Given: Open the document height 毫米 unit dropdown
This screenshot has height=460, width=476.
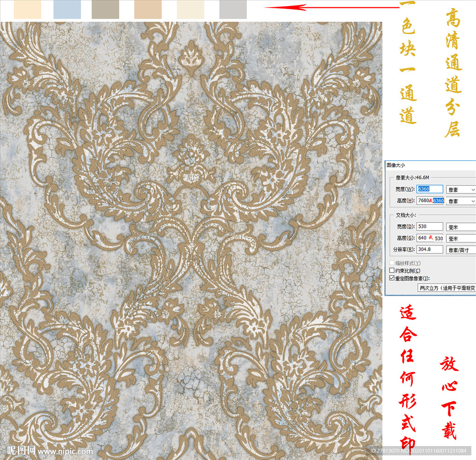Looking at the screenshot, I should click(x=461, y=239).
